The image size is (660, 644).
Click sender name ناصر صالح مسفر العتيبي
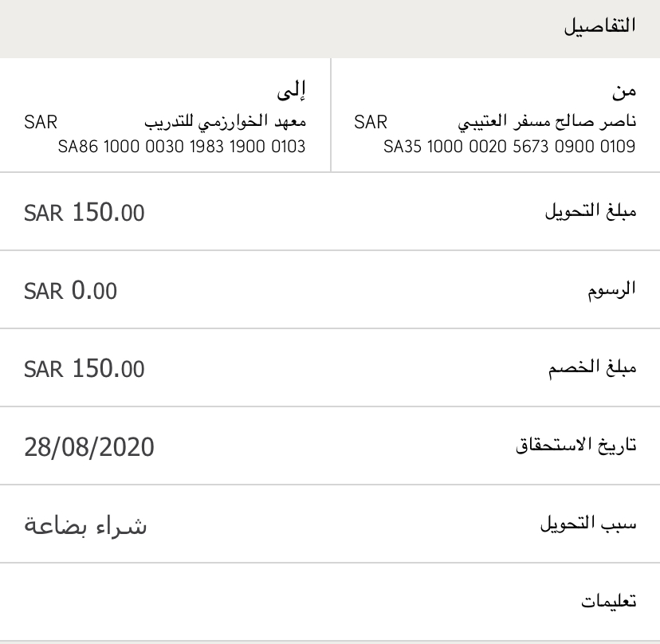tap(547, 122)
